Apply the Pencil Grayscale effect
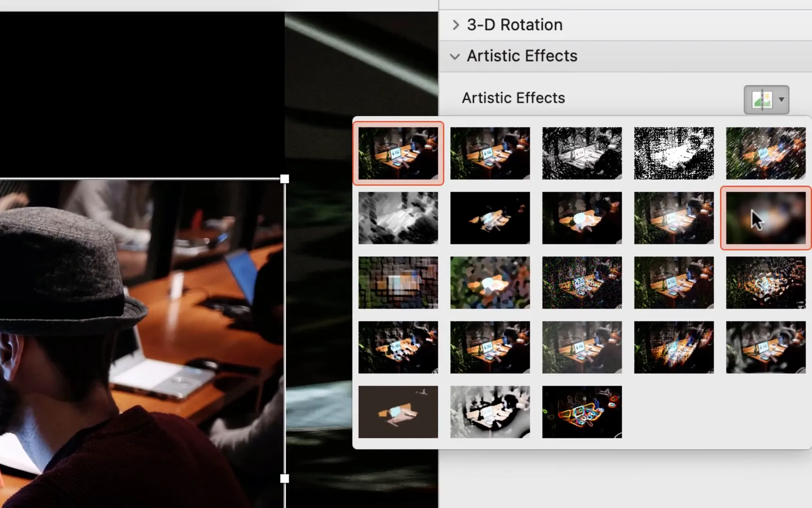812x508 pixels. click(x=582, y=153)
